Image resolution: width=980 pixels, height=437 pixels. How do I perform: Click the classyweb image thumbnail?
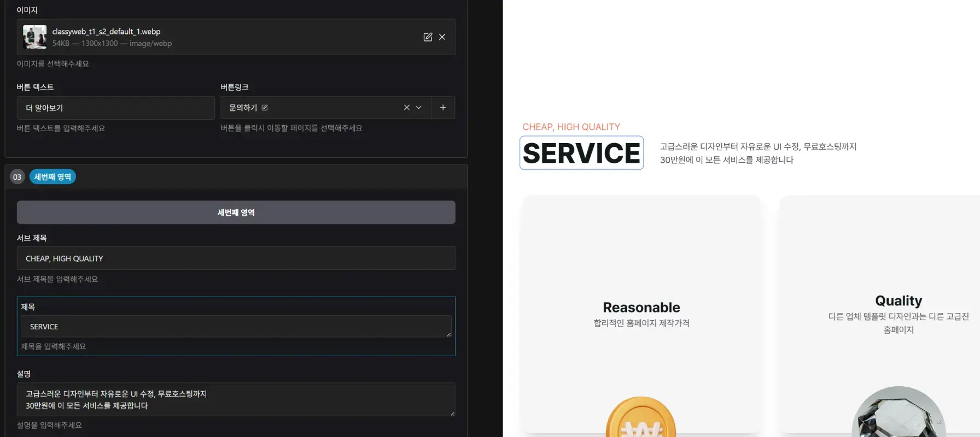[x=34, y=37]
